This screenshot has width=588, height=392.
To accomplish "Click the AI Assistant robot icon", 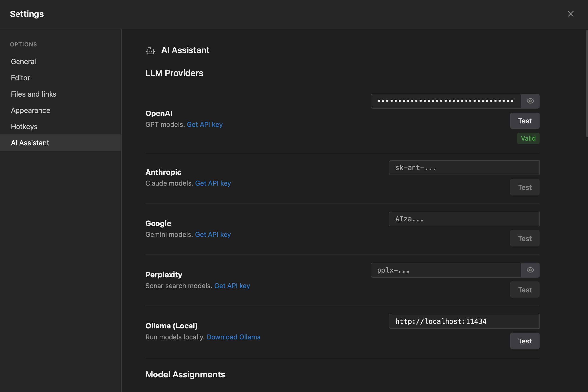I will point(150,50).
